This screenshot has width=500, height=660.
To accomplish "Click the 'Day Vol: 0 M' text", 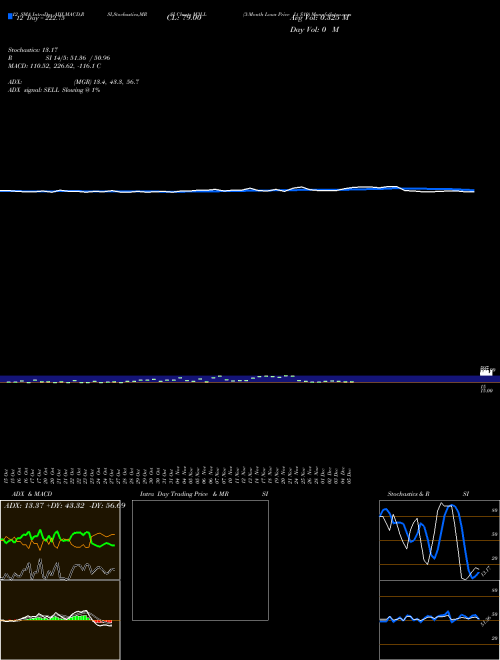I will 314,30.
